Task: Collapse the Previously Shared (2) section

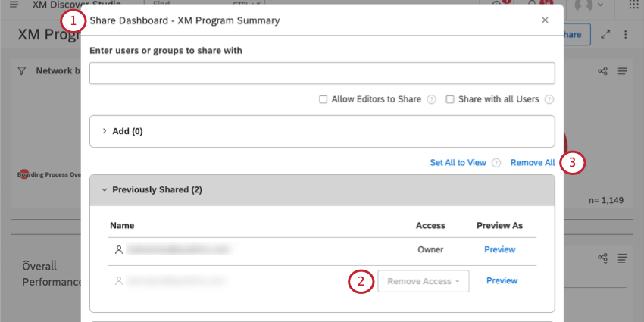Action: 105,189
